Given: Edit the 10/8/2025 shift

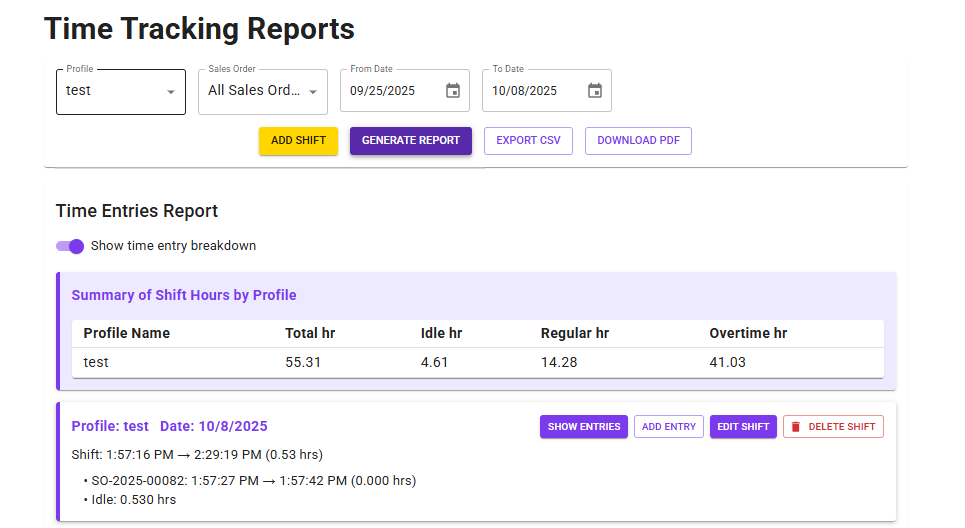Looking at the screenshot, I should [743, 427].
